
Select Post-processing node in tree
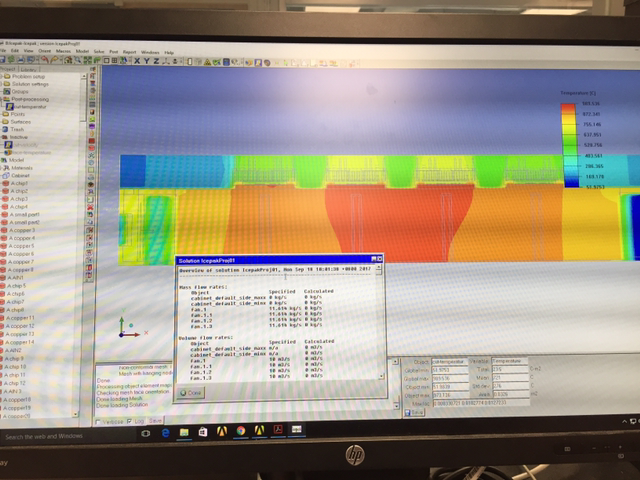coord(30,99)
